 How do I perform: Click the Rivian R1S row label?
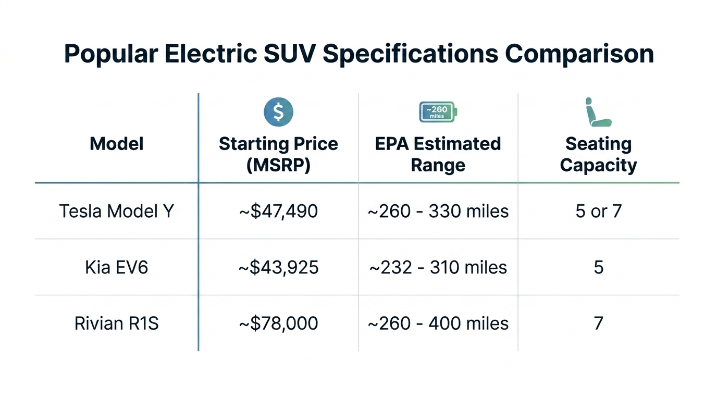coord(117,324)
